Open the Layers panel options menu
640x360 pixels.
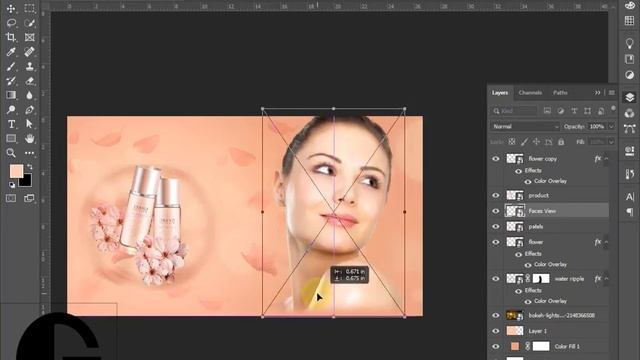(x=611, y=93)
